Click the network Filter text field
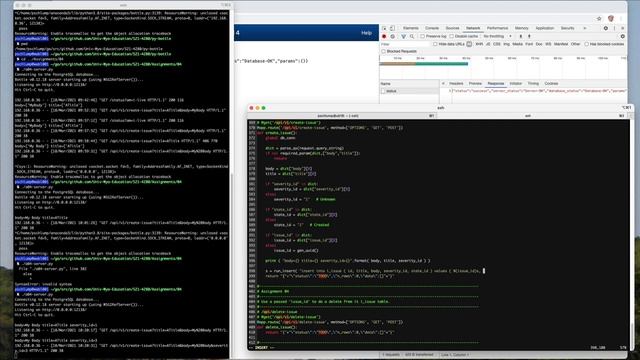This screenshot has height=360, width=640. point(404,44)
